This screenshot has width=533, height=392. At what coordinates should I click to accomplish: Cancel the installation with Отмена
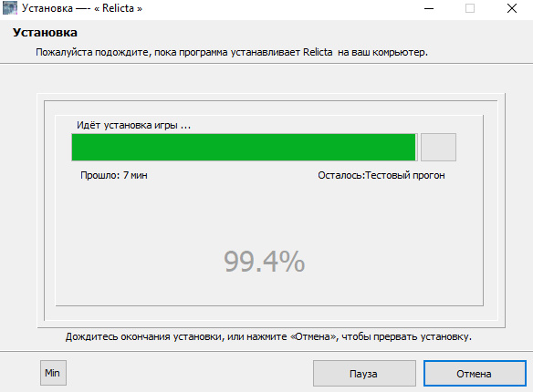pyautogui.click(x=475, y=374)
